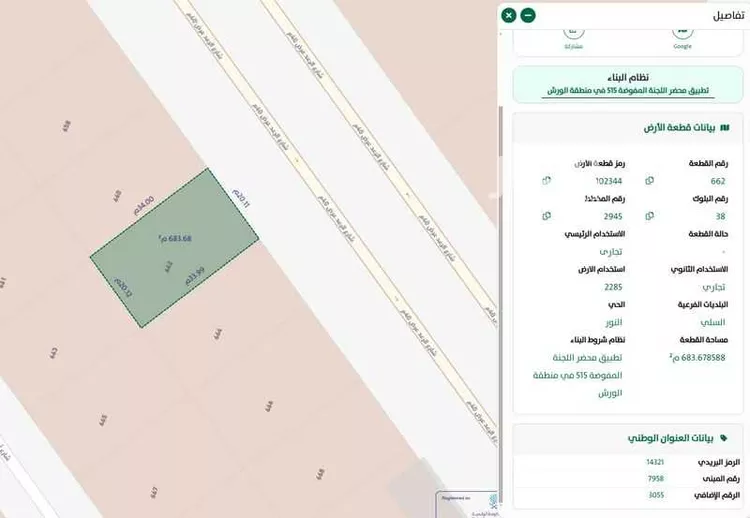Click district value النور

[614, 322]
